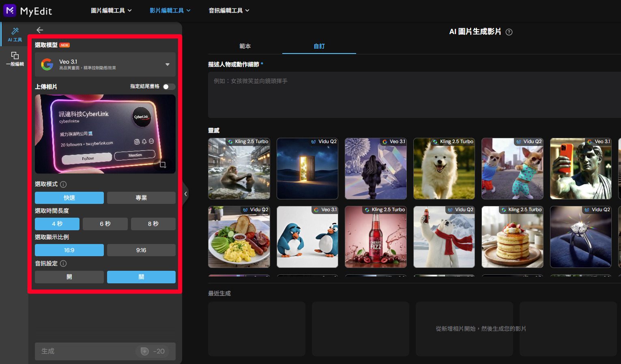Image resolution: width=621 pixels, height=364 pixels.
Task: Click the uploaded CyberLink card photo
Action: [x=105, y=134]
